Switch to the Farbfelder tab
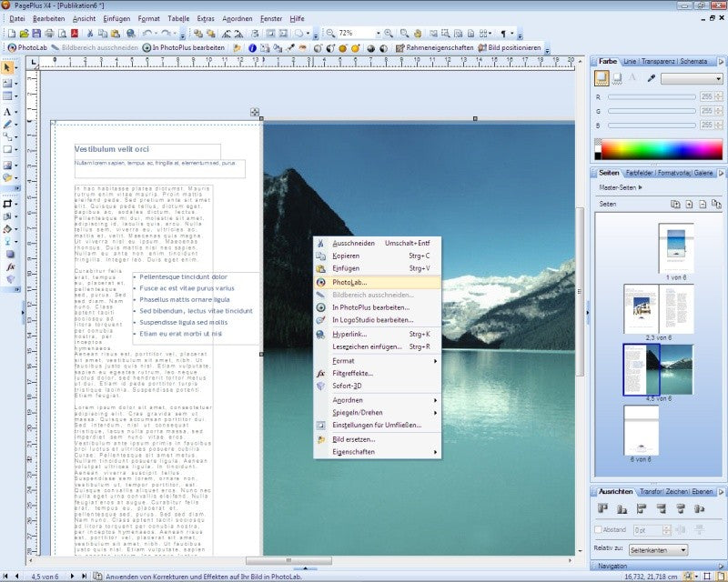 tap(640, 173)
